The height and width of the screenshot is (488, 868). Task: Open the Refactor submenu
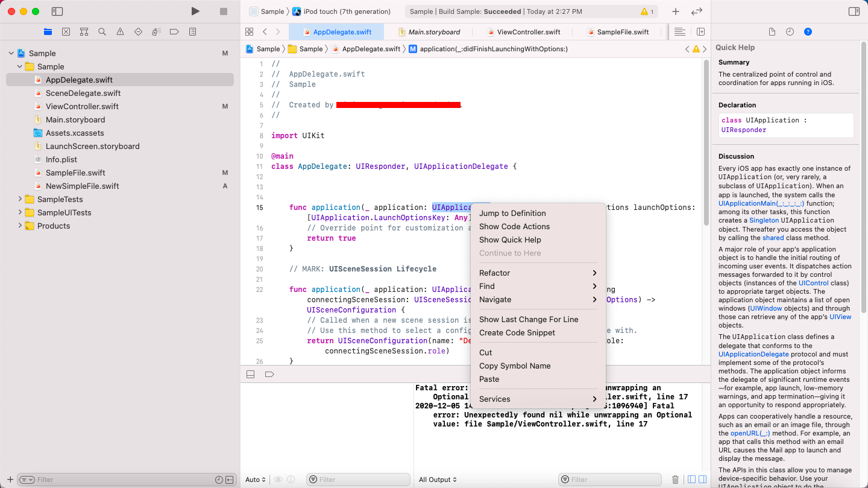coord(538,273)
